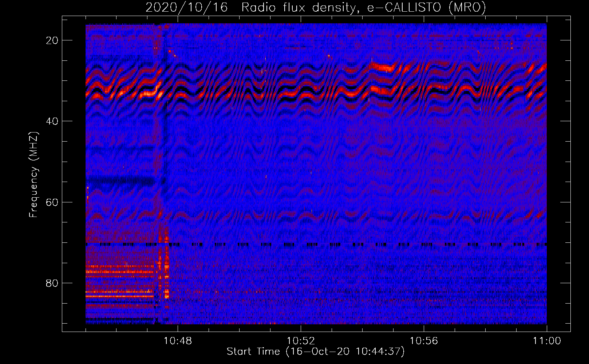Click the plot title '2020/10/16 Radio flux density, e-CALLISTO (MRO)'
589x364 pixels.
[x=316, y=8]
